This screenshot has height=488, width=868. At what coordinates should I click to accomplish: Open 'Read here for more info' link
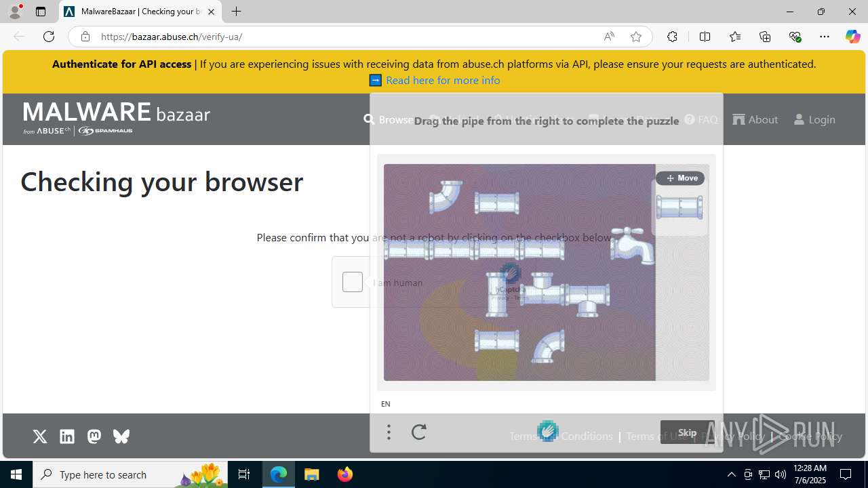[x=443, y=80]
